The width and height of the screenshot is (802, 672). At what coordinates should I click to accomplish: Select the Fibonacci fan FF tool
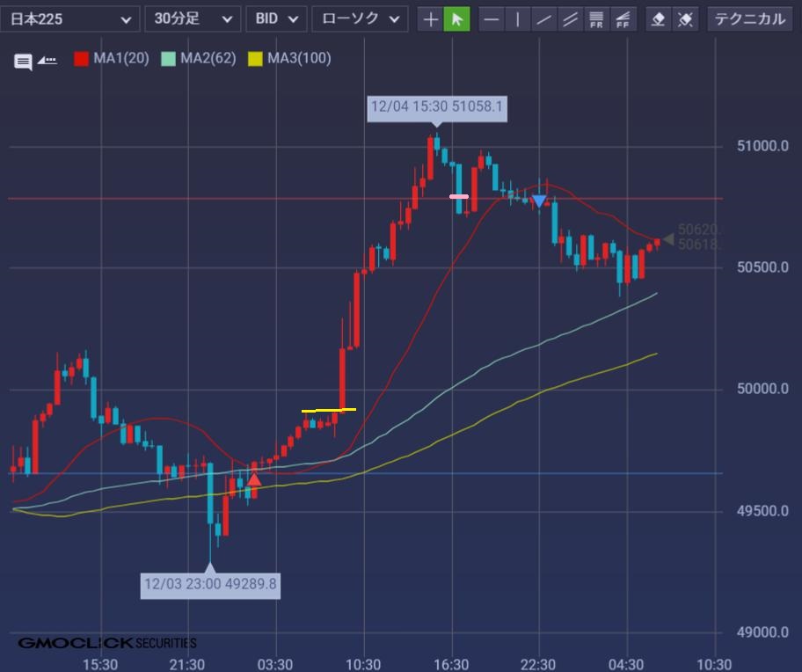tap(623, 19)
